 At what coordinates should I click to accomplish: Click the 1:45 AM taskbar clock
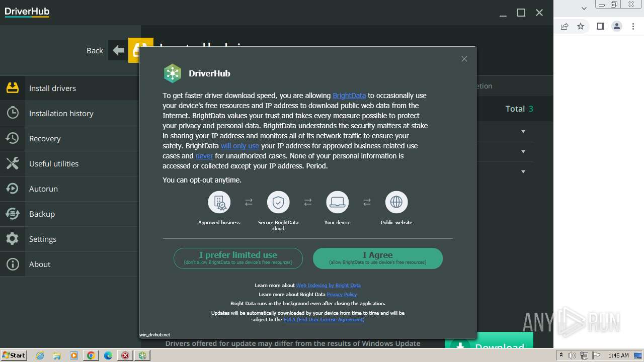(618, 355)
